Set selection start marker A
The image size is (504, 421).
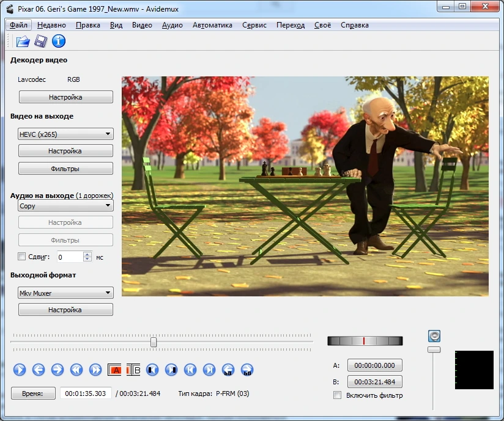point(114,370)
